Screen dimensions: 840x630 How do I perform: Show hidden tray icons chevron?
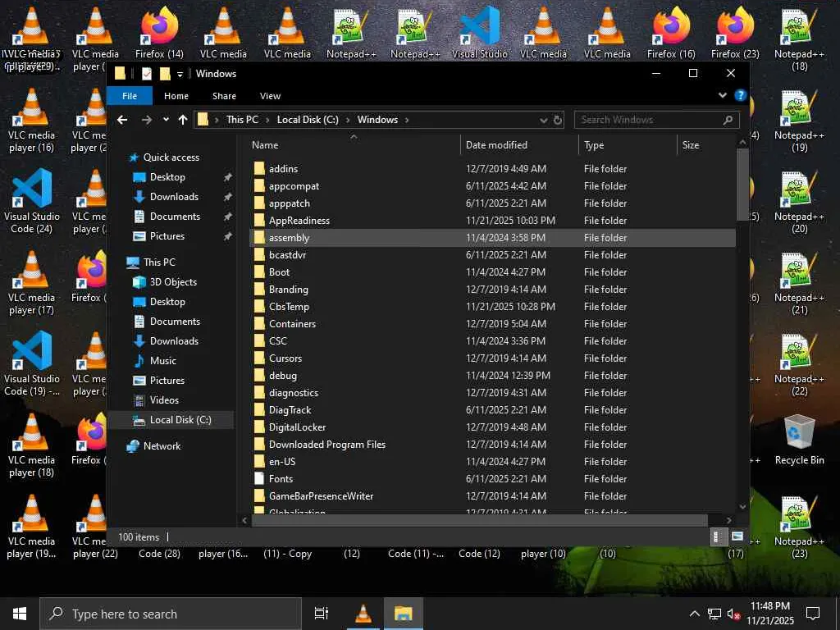(x=694, y=614)
